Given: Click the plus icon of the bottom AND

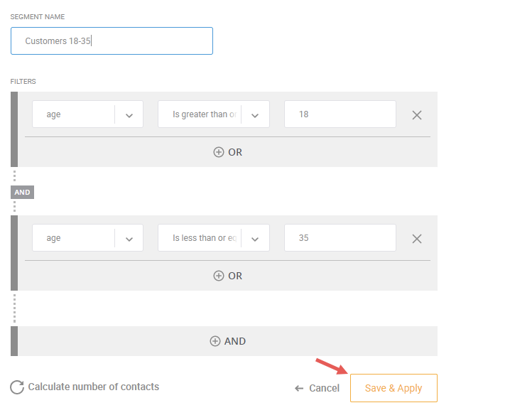Looking at the screenshot, I should click(x=215, y=341).
